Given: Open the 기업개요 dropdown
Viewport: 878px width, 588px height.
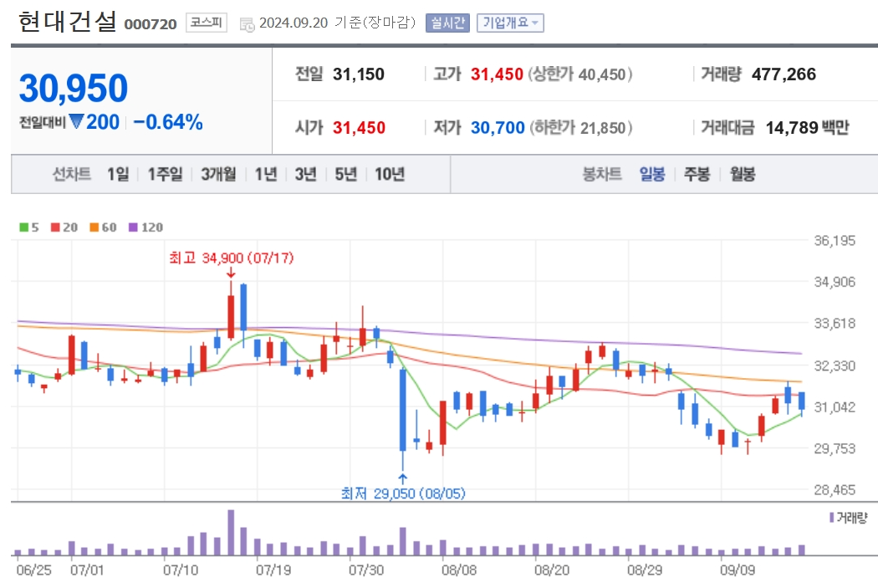Looking at the screenshot, I should pos(510,23).
